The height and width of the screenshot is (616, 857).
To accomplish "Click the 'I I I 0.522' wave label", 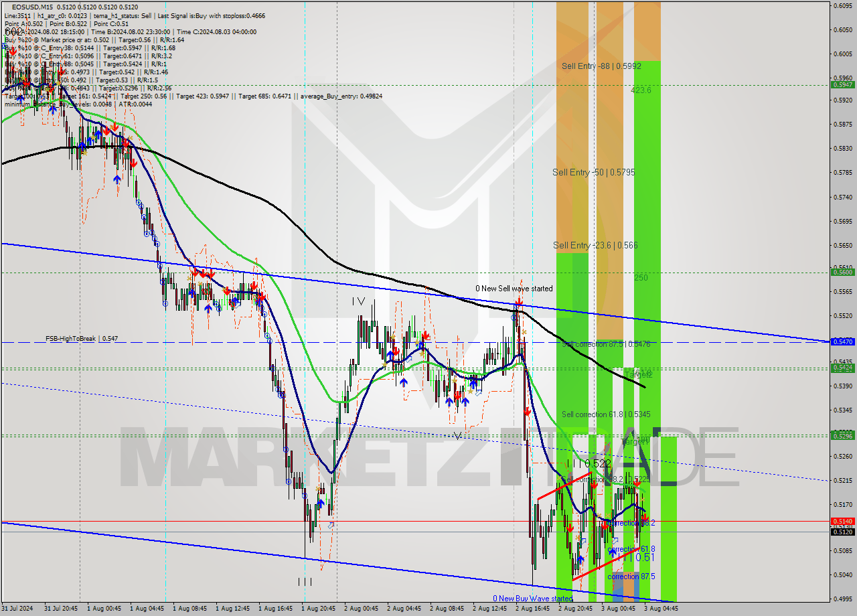I will pyautogui.click(x=589, y=463).
